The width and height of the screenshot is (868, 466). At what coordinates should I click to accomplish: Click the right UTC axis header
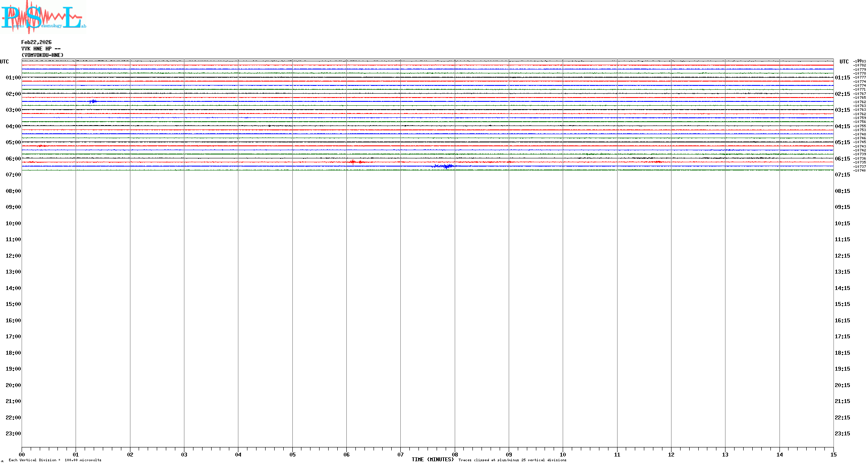pyautogui.click(x=844, y=62)
